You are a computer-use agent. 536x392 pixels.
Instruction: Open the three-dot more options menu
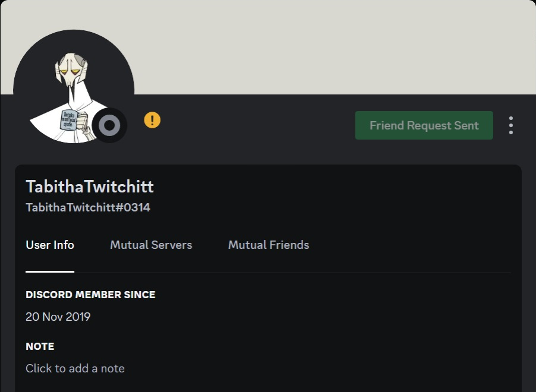pos(510,125)
